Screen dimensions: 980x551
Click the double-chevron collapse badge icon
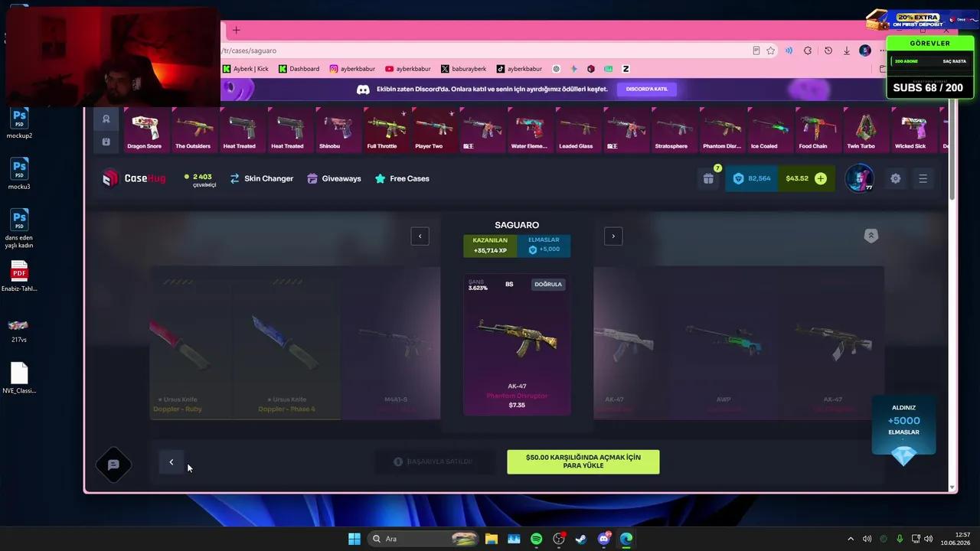(x=871, y=236)
